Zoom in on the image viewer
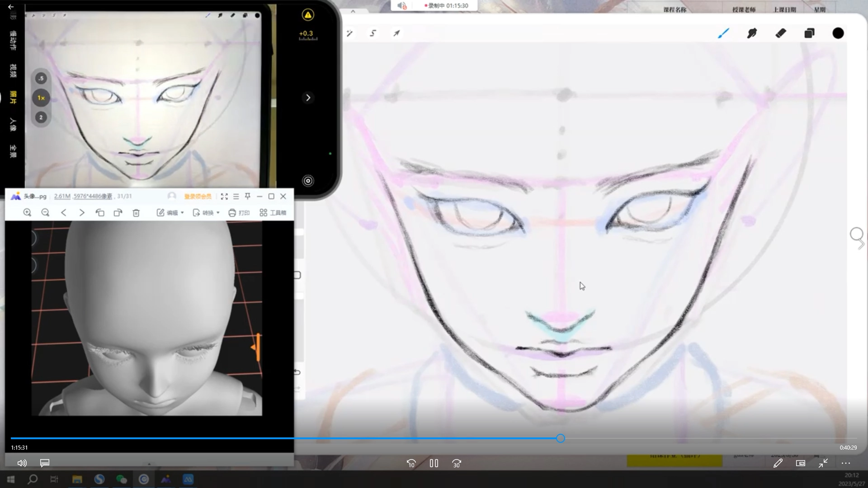 (x=27, y=212)
